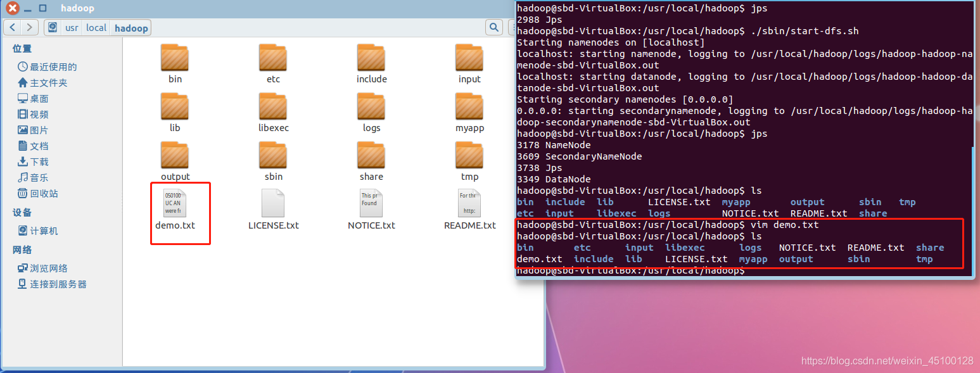This screenshot has height=373, width=980.
Task: Open the share folder icon
Action: (x=371, y=155)
